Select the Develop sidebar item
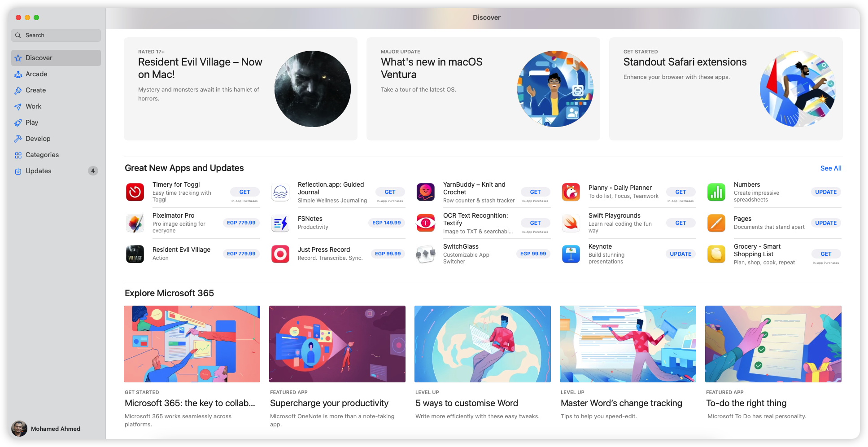The image size is (868, 447). (56, 139)
